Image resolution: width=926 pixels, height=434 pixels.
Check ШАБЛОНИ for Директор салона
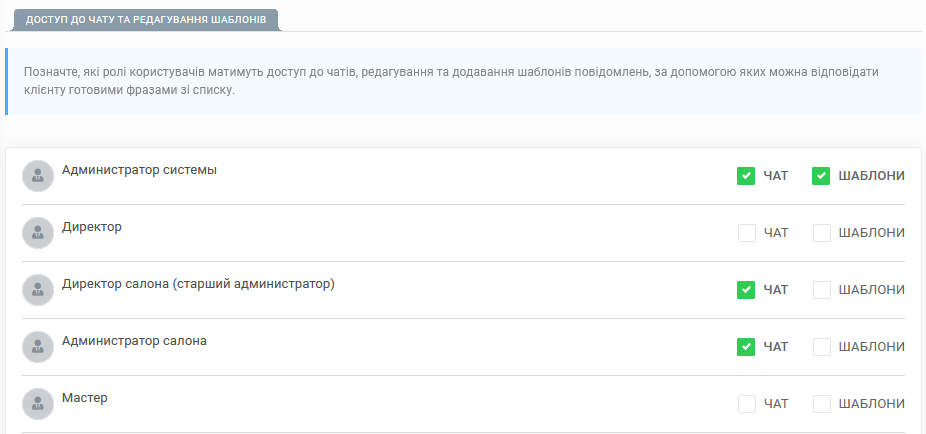pos(821,290)
